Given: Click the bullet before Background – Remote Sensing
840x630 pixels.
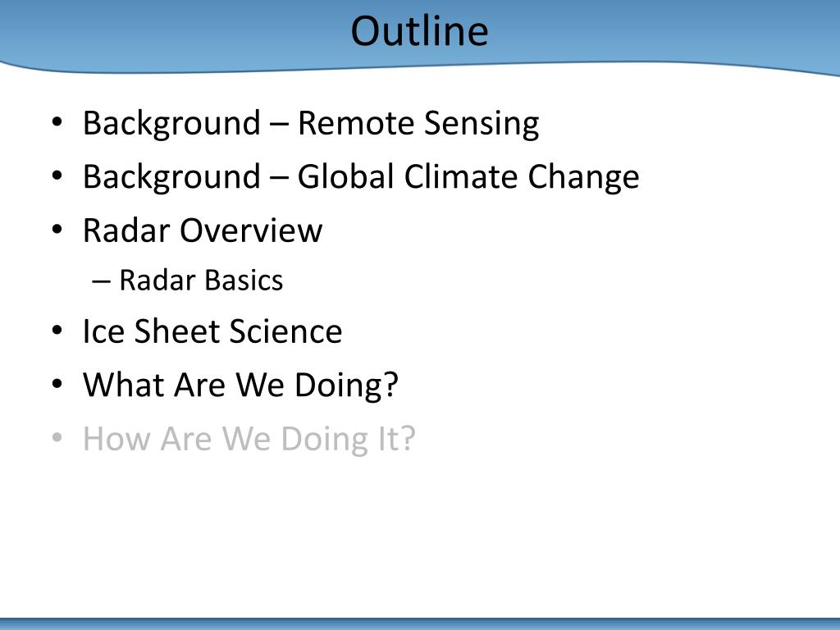Looking at the screenshot, I should pos(57,122).
